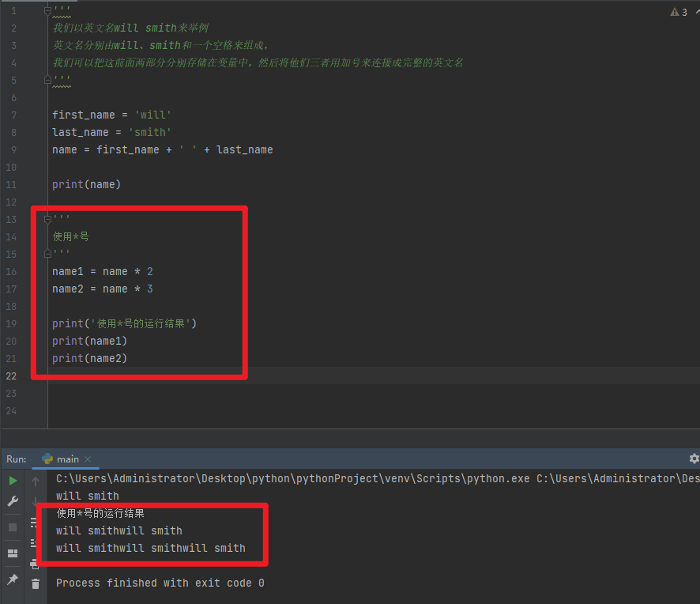Click last_name at end of line 9

245,150
